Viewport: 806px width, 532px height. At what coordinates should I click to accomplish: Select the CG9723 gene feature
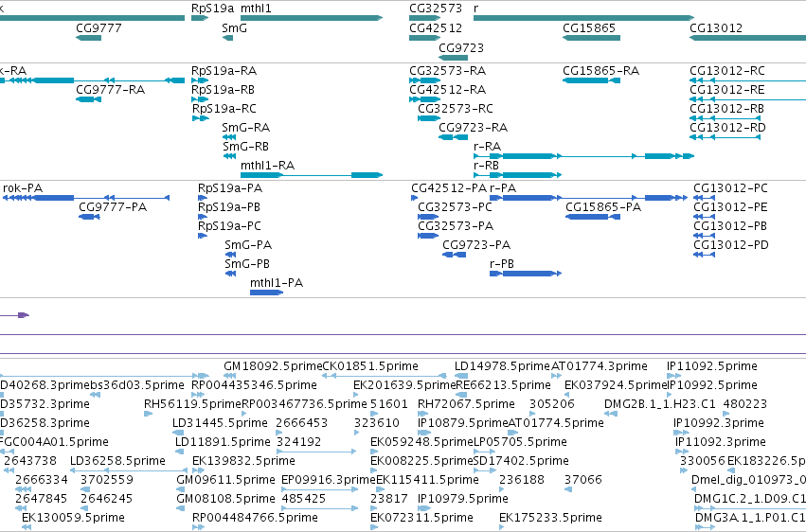click(x=453, y=58)
